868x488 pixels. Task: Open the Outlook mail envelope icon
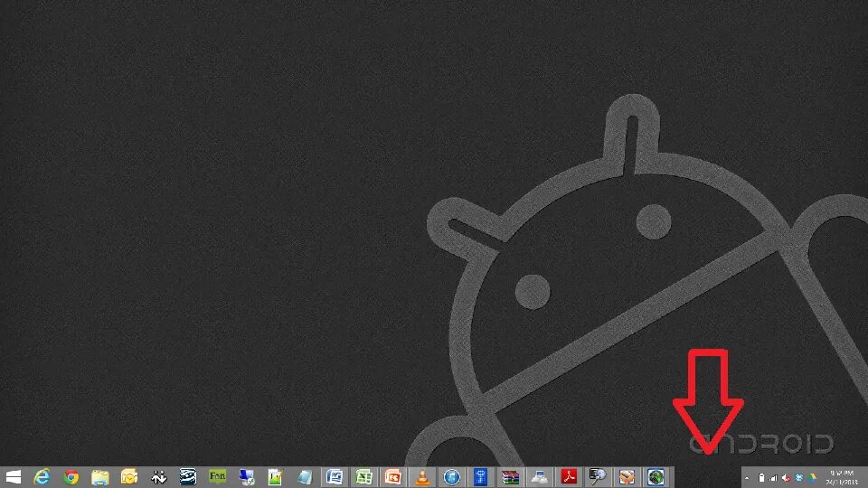tap(129, 477)
